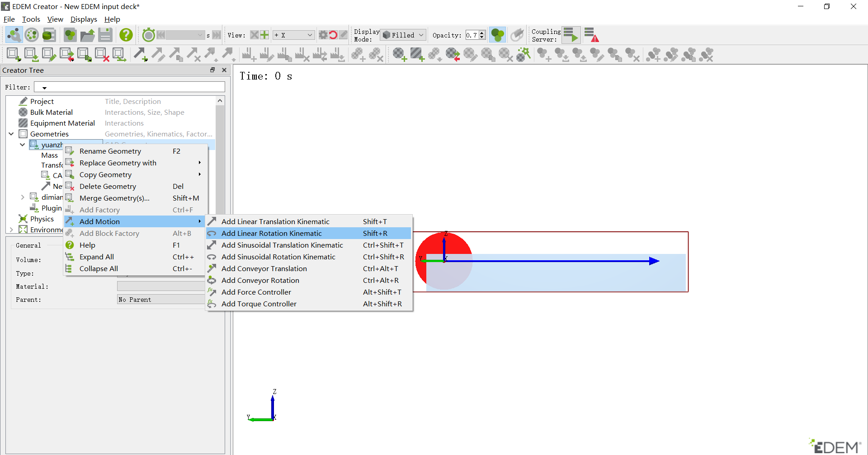Click the red reset view arrow icon
The image size is (868, 455).
[x=333, y=35]
